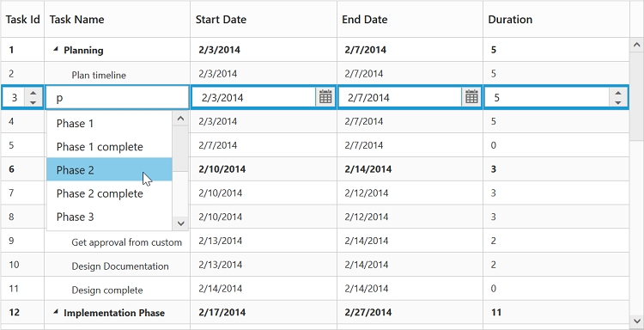Collapse the Implementation Phase task

[x=56, y=312]
